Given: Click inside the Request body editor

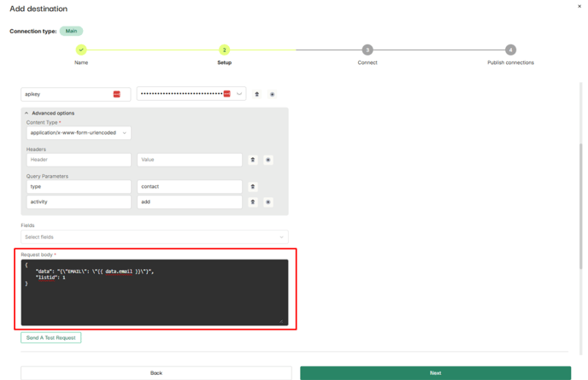Looking at the screenshot, I should [155, 292].
